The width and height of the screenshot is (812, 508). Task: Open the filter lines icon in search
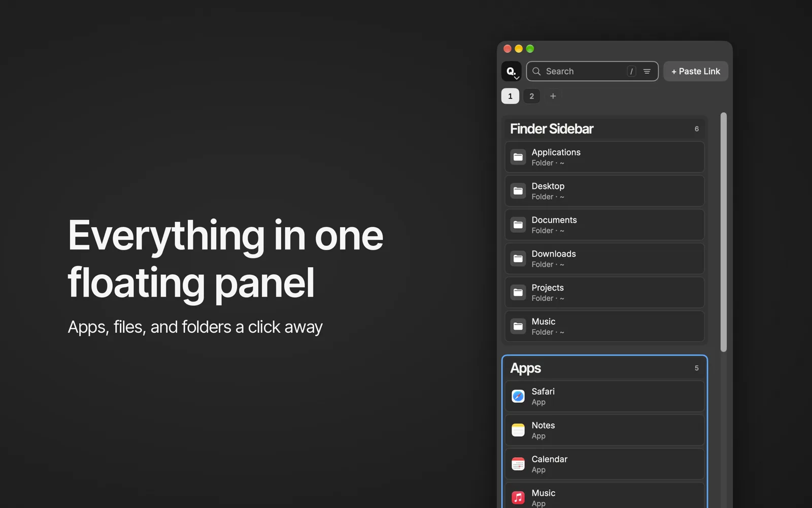click(647, 72)
